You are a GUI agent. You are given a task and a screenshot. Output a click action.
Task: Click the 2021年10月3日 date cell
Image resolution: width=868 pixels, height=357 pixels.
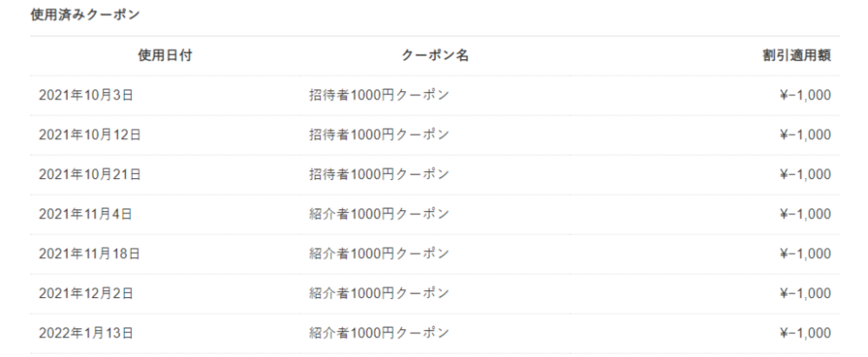pyautogui.click(x=86, y=96)
